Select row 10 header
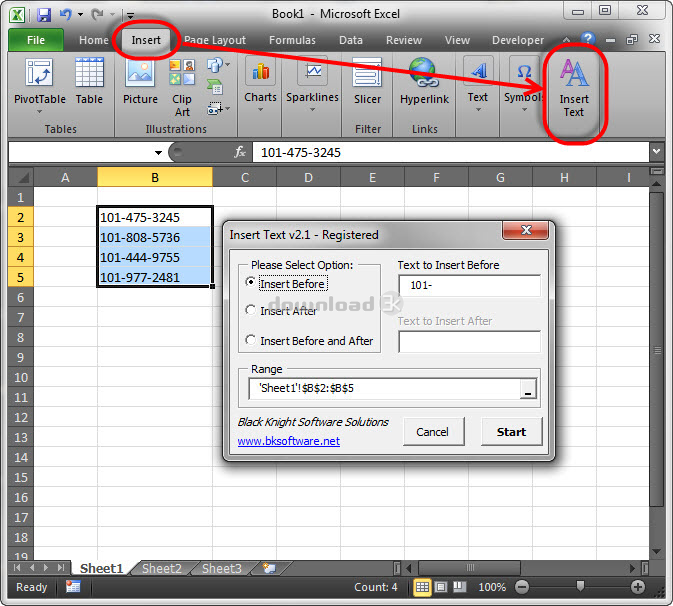Image resolution: width=673 pixels, height=606 pixels. coord(21,378)
